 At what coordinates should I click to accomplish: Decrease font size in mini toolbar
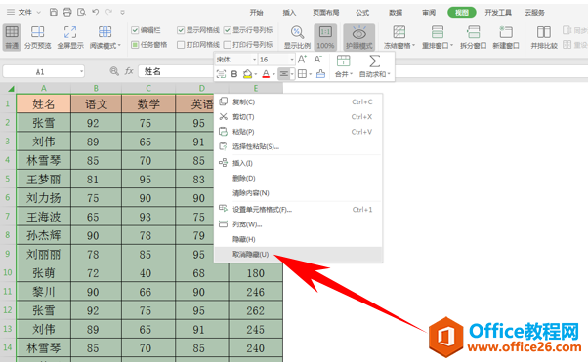(x=318, y=60)
